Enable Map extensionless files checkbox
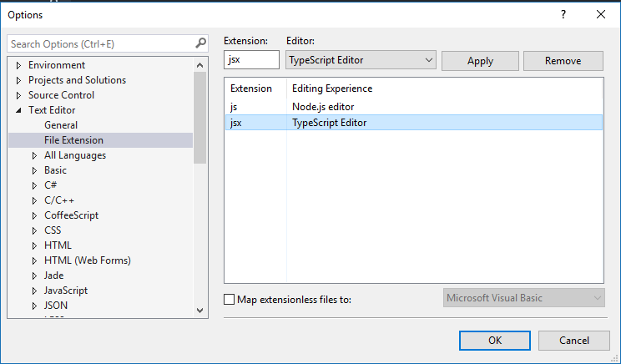 230,299
